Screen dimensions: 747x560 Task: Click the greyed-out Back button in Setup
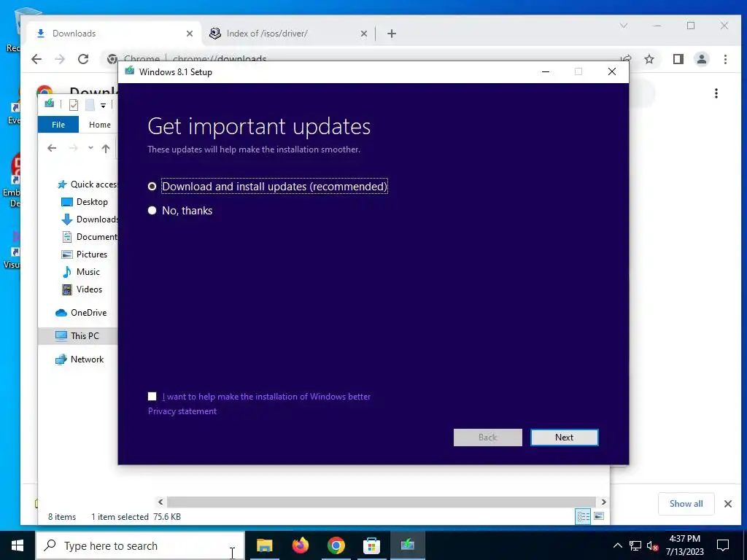(x=487, y=437)
